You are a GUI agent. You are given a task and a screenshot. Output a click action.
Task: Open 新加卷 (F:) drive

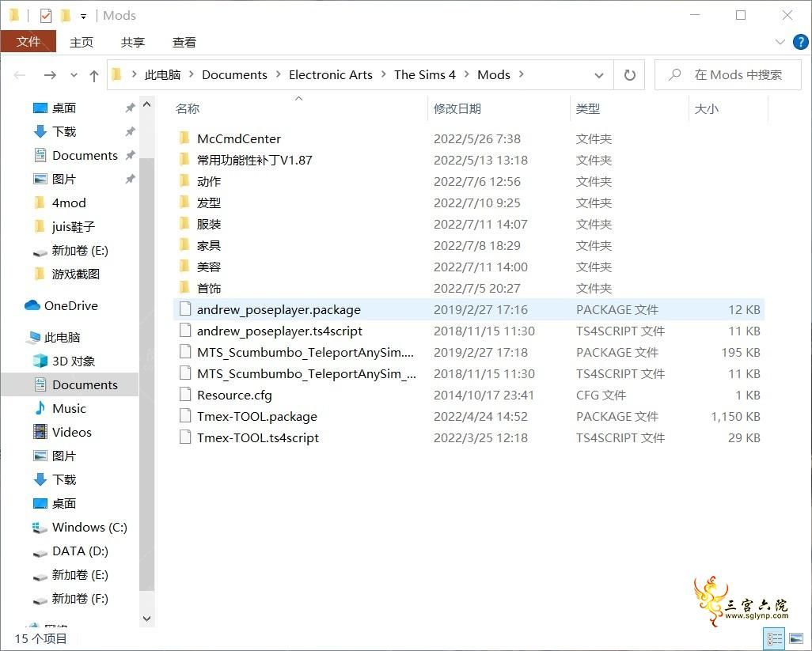[80, 599]
